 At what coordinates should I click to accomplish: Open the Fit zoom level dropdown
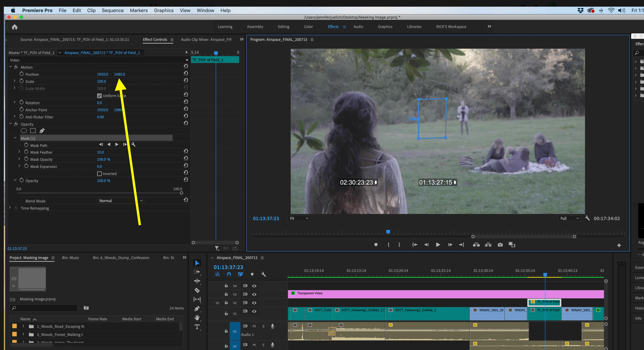point(299,218)
